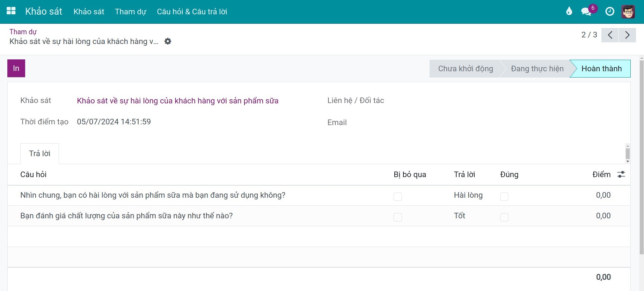Image resolution: width=644 pixels, height=291 pixels.
Task: Select the 'Trả lời' tab
Action: (x=39, y=153)
